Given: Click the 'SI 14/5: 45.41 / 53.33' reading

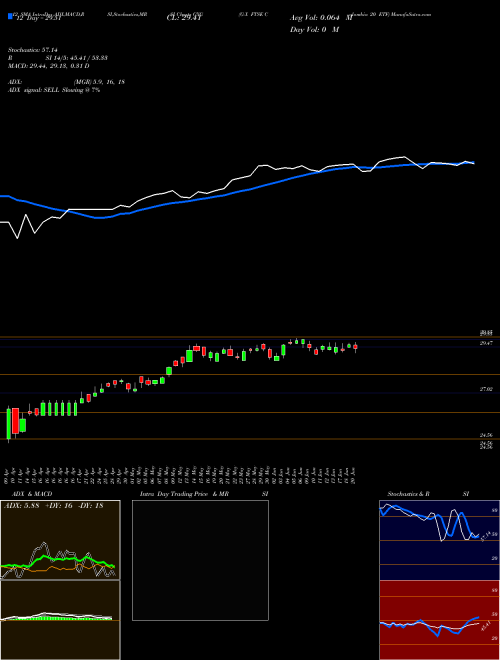Looking at the screenshot, I should [77, 58].
